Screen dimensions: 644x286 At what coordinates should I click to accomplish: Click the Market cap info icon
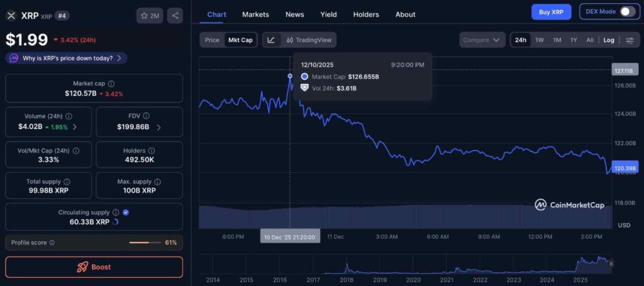111,83
